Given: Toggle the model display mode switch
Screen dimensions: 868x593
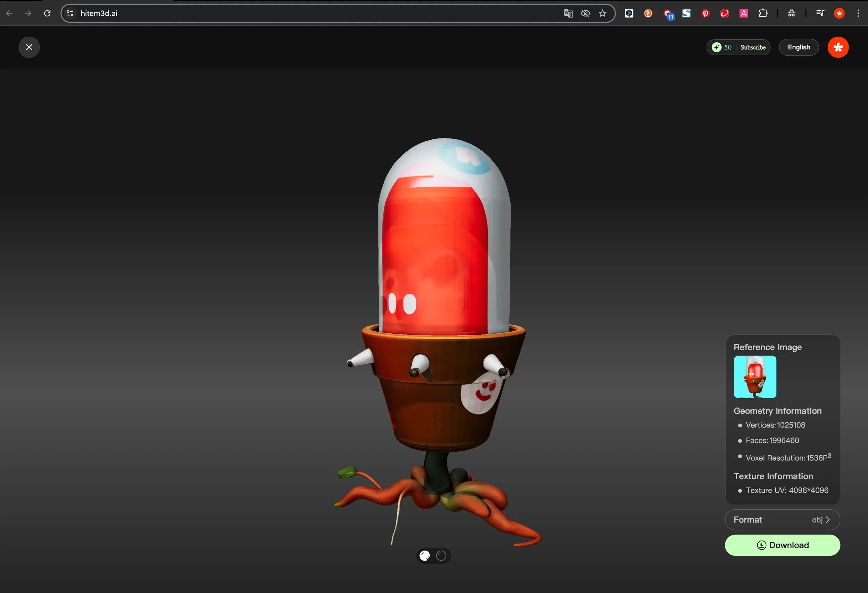Looking at the screenshot, I should tap(433, 556).
